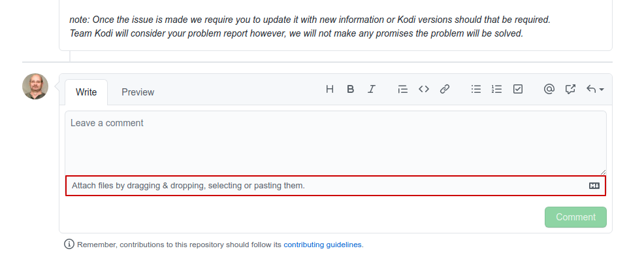Insert code formatting icon
The width and height of the screenshot is (644, 274).
(424, 89)
